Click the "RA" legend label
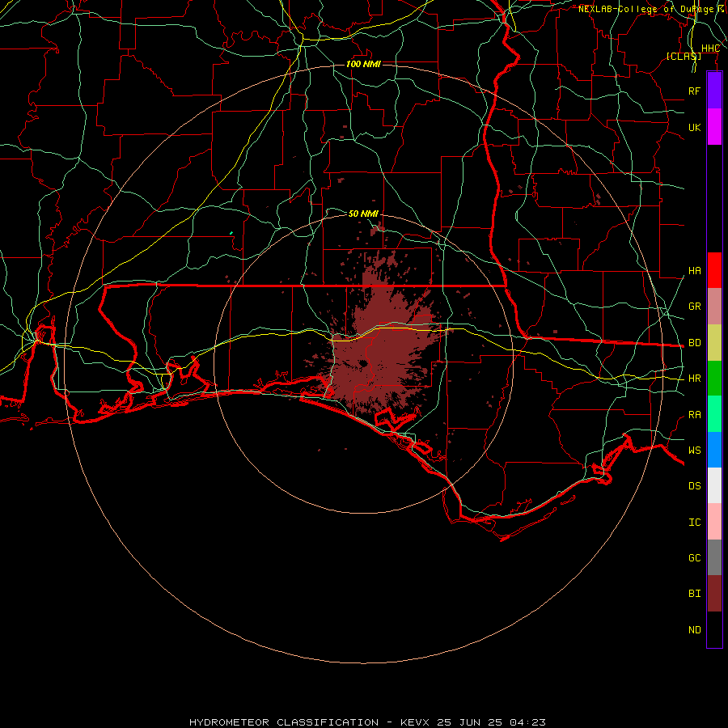 pyautogui.click(x=695, y=415)
